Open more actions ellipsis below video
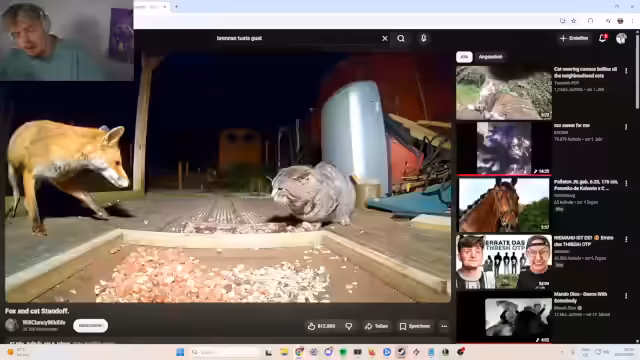The image size is (640, 360). (444, 326)
